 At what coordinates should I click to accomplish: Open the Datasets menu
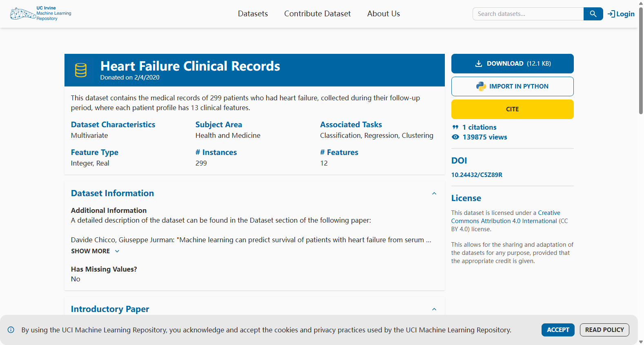(x=253, y=13)
